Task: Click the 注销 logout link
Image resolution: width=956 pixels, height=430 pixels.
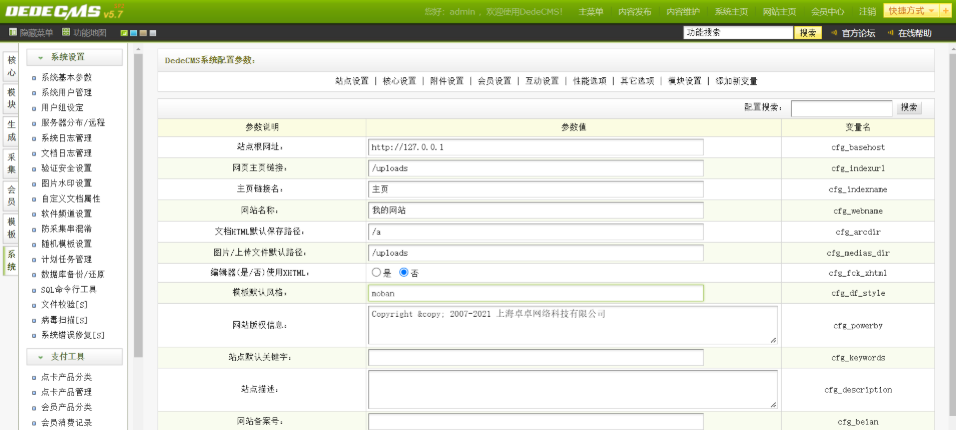Action: (x=867, y=11)
